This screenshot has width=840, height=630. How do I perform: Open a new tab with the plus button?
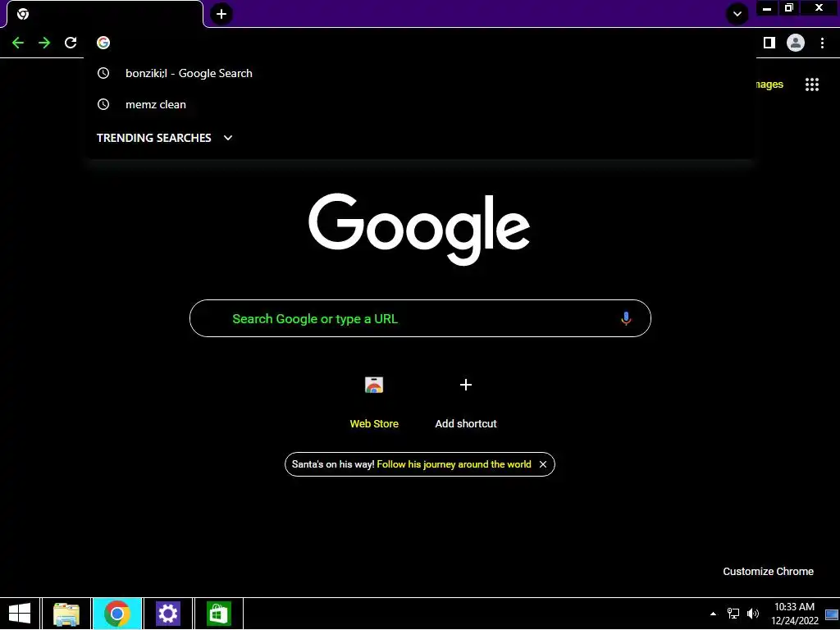(221, 14)
